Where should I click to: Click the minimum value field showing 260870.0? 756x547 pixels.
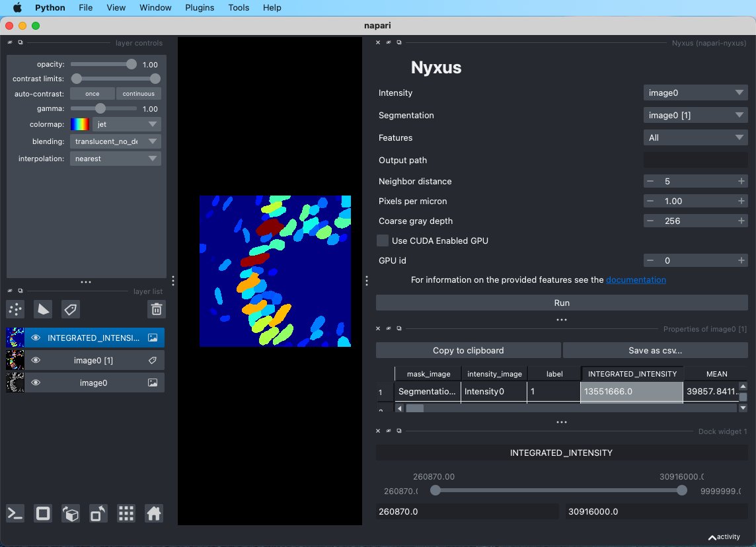coord(467,511)
